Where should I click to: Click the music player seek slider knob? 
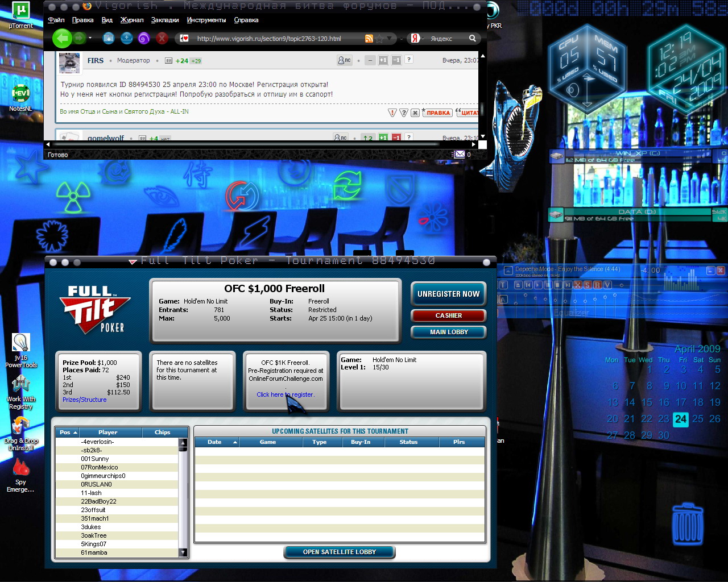coord(622,285)
